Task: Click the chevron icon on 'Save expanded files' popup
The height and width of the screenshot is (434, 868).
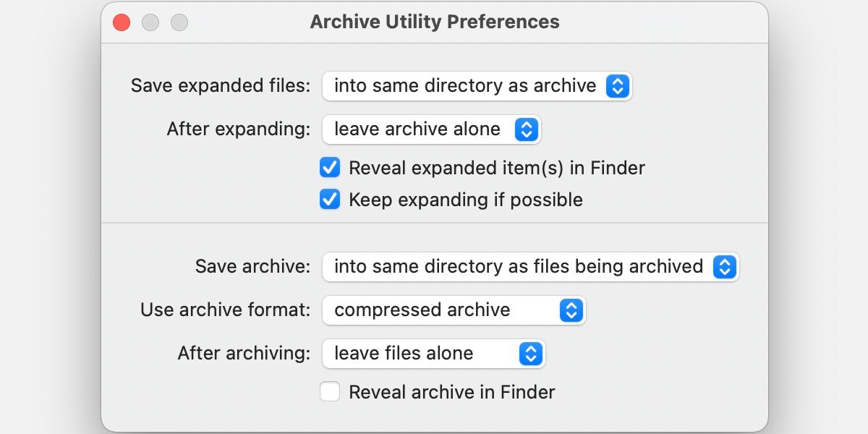Action: (618, 86)
